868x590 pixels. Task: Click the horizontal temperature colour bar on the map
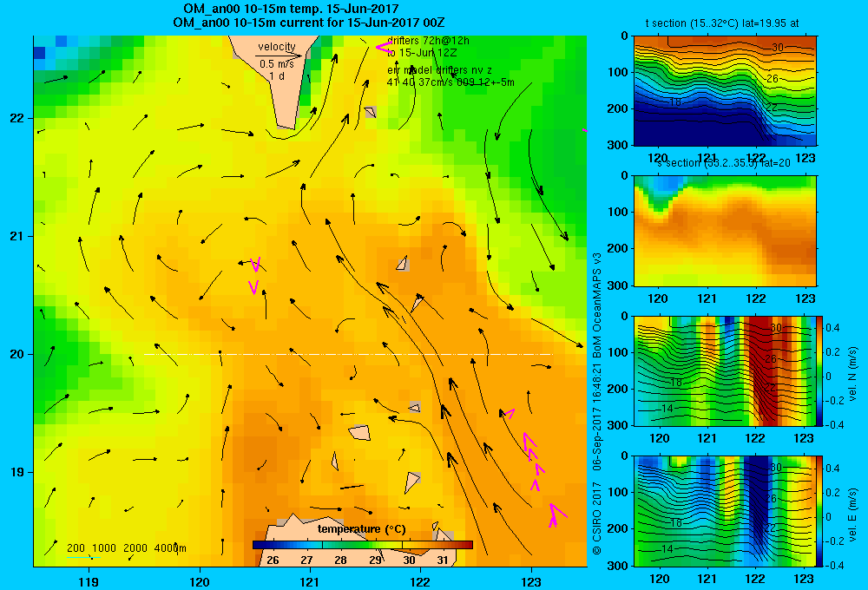point(363,545)
